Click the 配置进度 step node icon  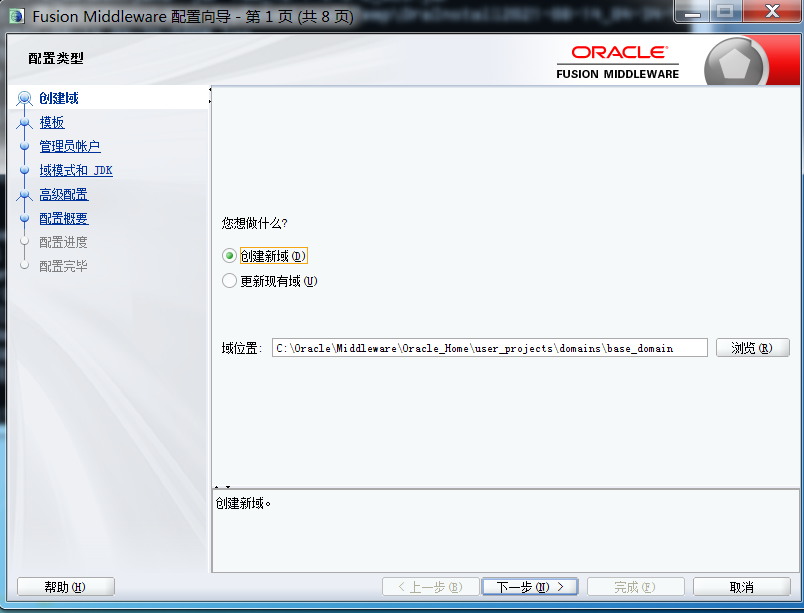click(24, 241)
